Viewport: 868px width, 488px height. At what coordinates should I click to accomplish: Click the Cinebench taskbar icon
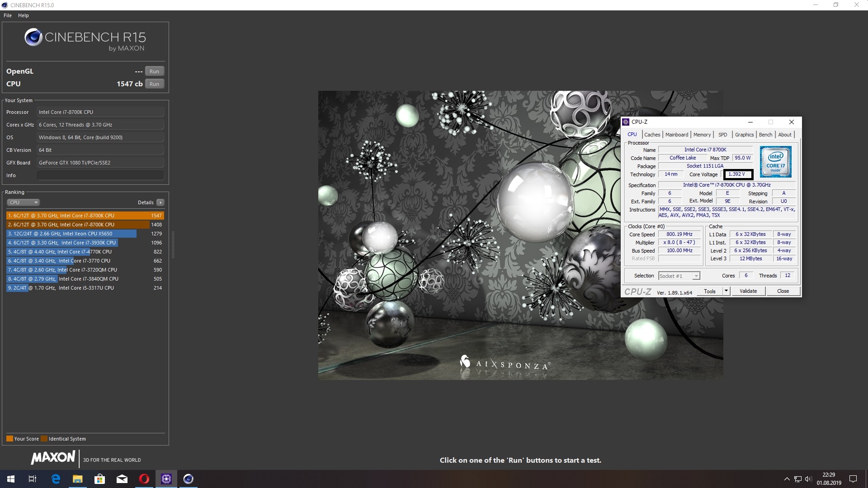[x=189, y=479]
